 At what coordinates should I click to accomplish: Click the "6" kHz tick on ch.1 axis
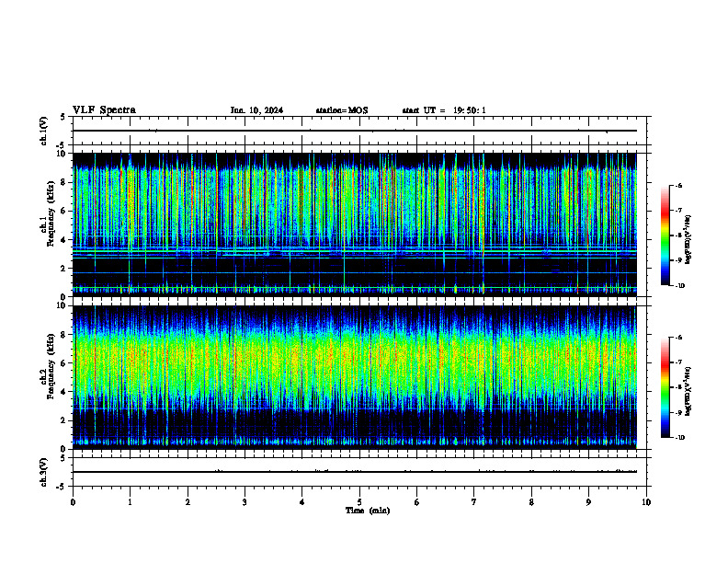[x=64, y=211]
